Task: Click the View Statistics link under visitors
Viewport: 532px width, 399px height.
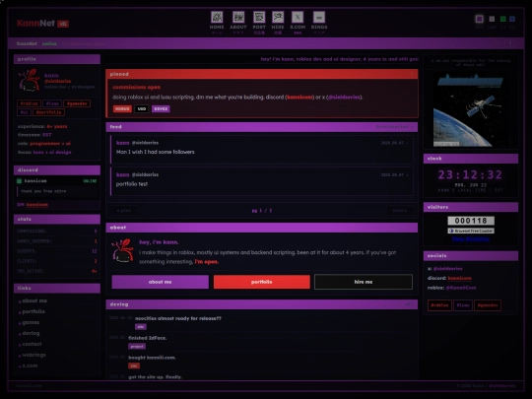Action: (x=471, y=238)
